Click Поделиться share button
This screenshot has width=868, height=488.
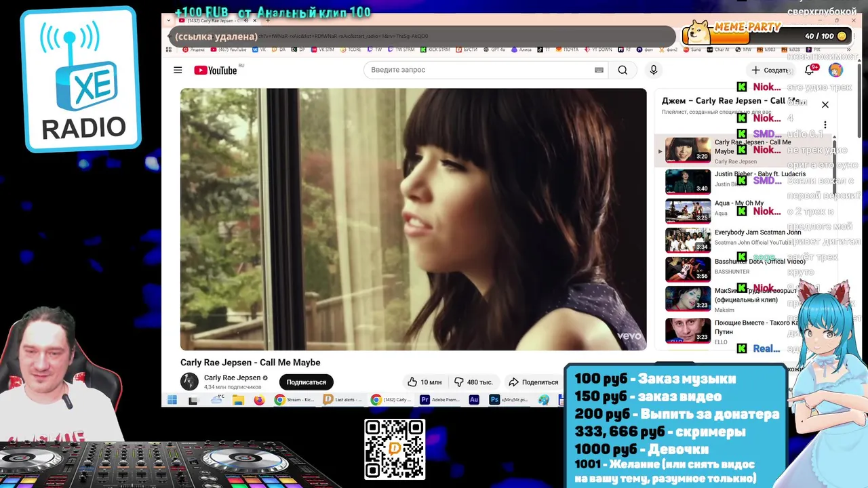point(533,382)
